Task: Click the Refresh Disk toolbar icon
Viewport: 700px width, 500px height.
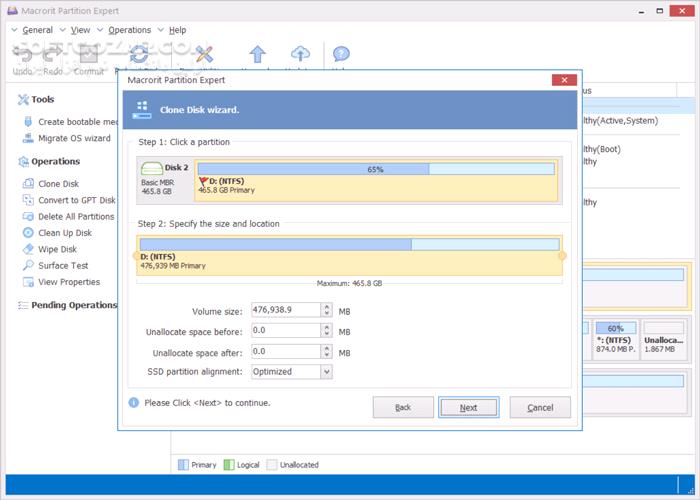Action: (x=139, y=54)
